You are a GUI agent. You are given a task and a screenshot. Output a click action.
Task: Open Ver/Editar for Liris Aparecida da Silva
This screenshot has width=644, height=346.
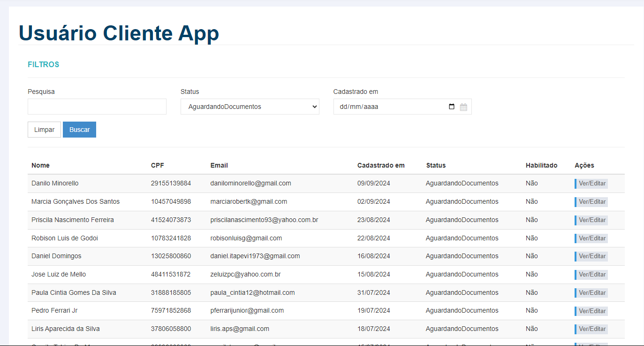pos(592,329)
